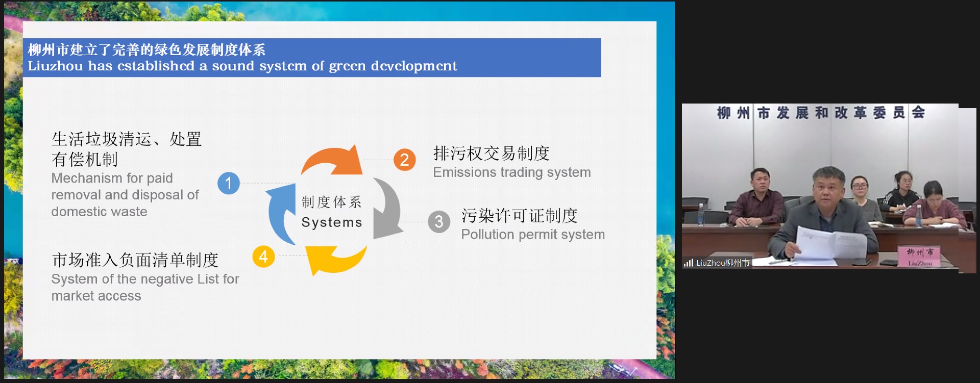Screen dimensions: 980x383
Task: Click the 'Pollution permit system' text
Action: [532, 235]
